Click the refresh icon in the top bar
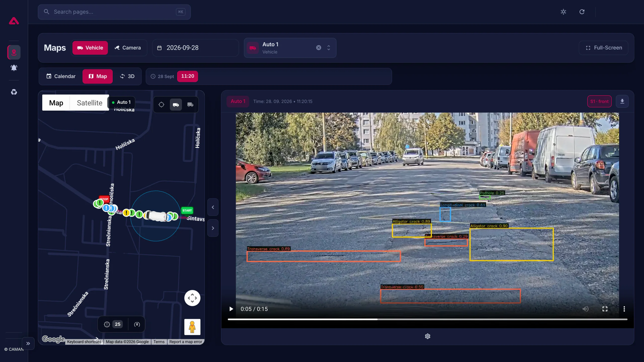Viewport: 644px width, 362px height. pyautogui.click(x=582, y=12)
